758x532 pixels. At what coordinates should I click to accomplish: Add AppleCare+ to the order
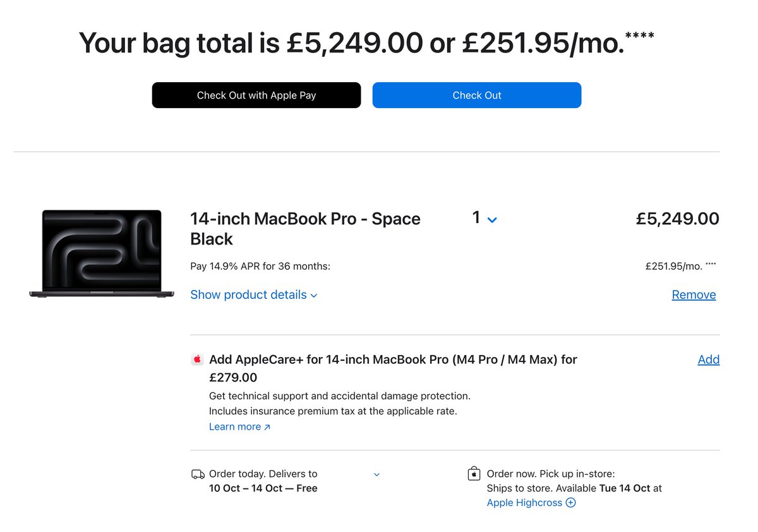(708, 360)
